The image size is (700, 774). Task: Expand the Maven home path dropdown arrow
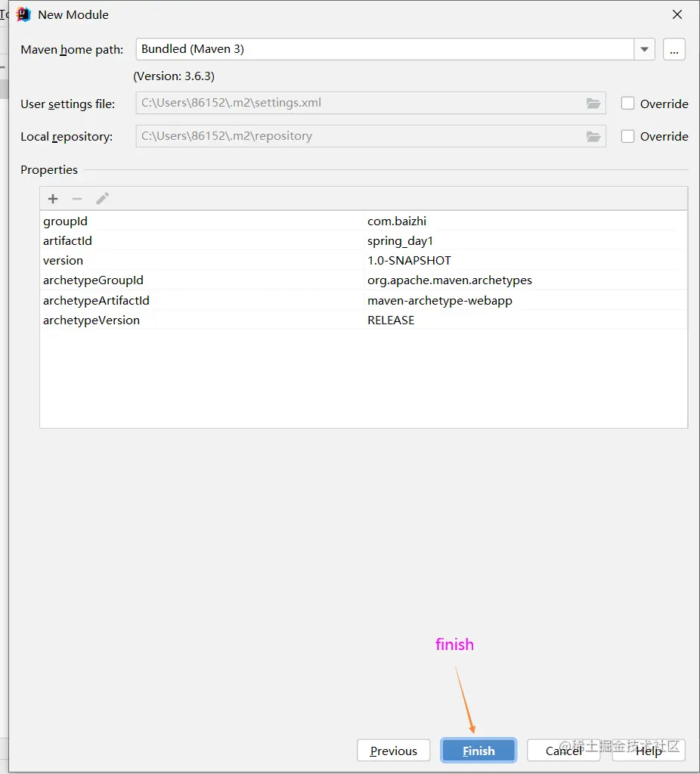[x=644, y=49]
